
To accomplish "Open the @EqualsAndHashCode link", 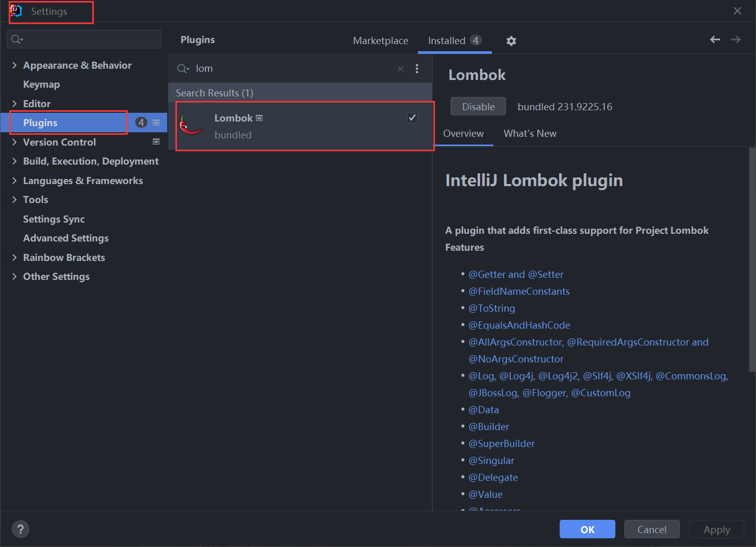I will [519, 325].
